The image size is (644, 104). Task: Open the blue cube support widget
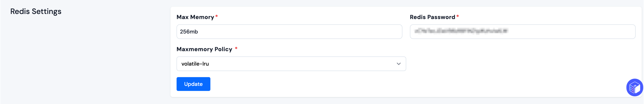pyautogui.click(x=635, y=87)
